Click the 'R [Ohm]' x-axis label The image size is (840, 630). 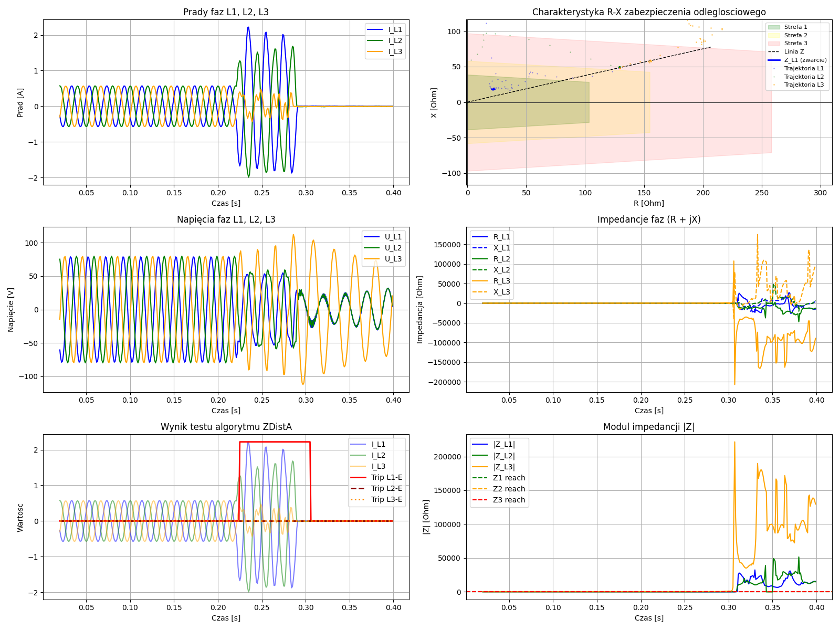(648, 203)
